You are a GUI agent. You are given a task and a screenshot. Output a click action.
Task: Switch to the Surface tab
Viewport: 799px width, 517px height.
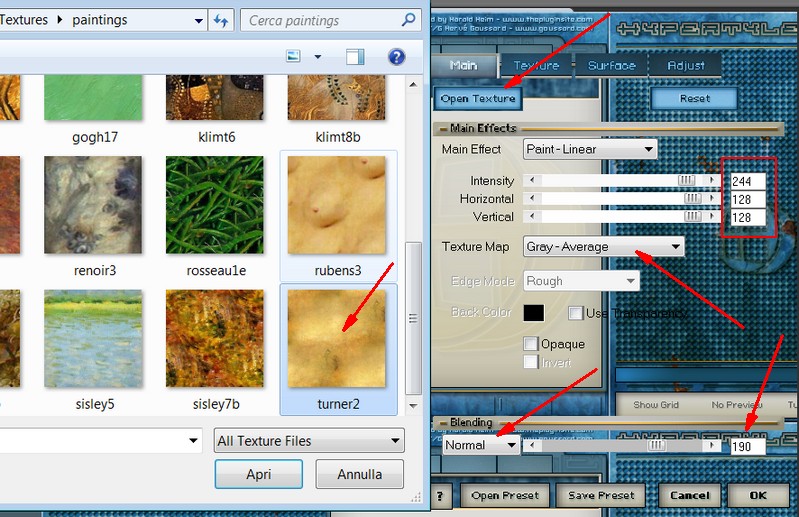(611, 65)
